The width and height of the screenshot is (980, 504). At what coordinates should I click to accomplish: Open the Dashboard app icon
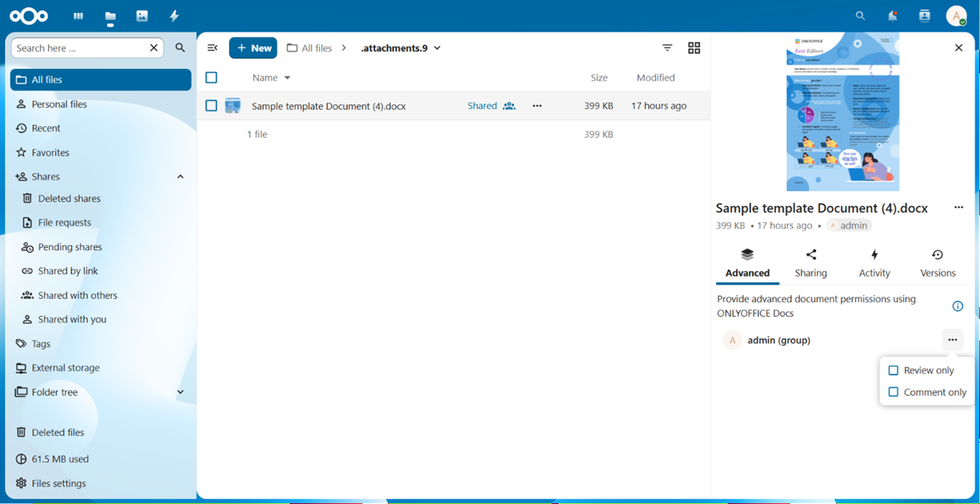(78, 16)
